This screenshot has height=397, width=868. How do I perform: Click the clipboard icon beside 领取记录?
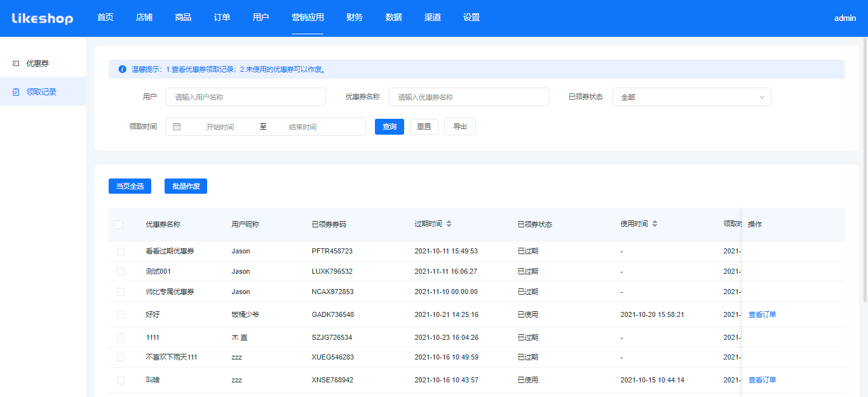[x=16, y=92]
